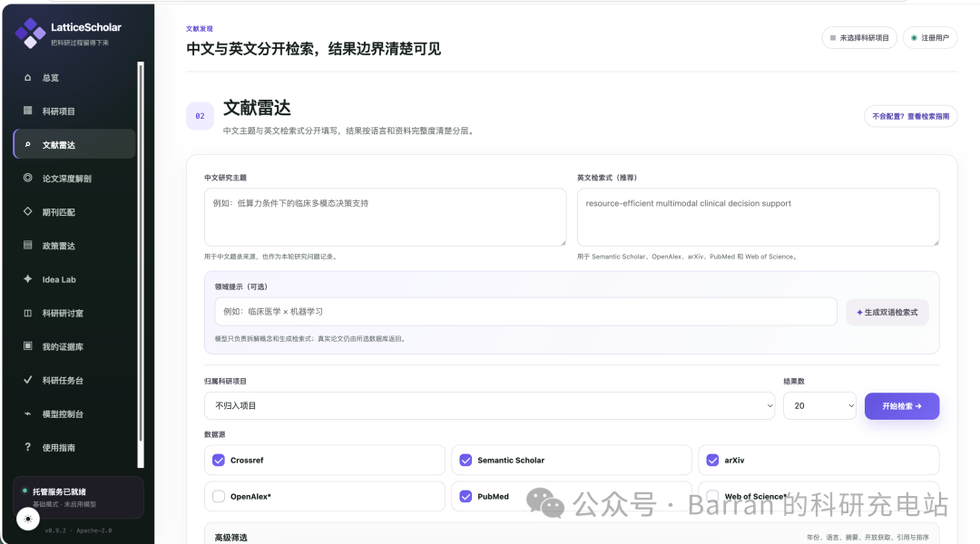Screen dimensions: 980x544
Task: Uncheck the arXiv data source
Action: click(712, 461)
